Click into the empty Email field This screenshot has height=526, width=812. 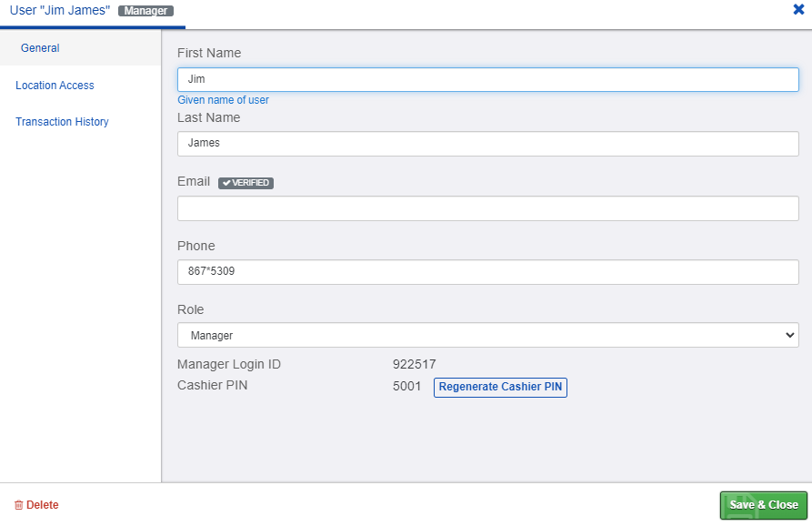[487, 208]
